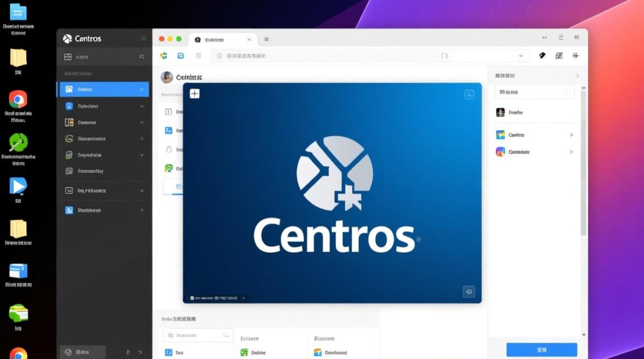The height and width of the screenshot is (359, 644).
Task: Click the multicolored pinwheel icon in the browser toolbar
Action: [164, 56]
